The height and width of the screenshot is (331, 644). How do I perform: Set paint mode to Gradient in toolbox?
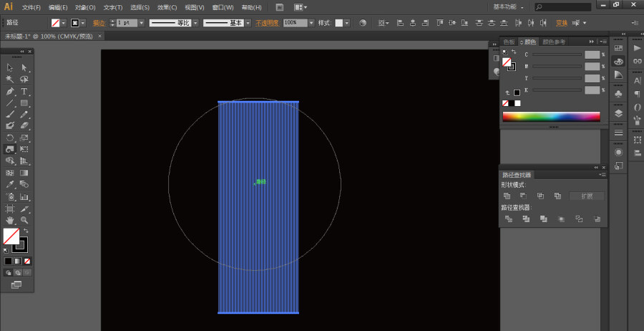(18, 261)
